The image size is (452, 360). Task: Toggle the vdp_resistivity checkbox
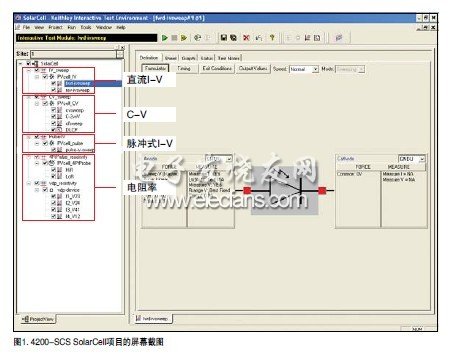(37, 183)
